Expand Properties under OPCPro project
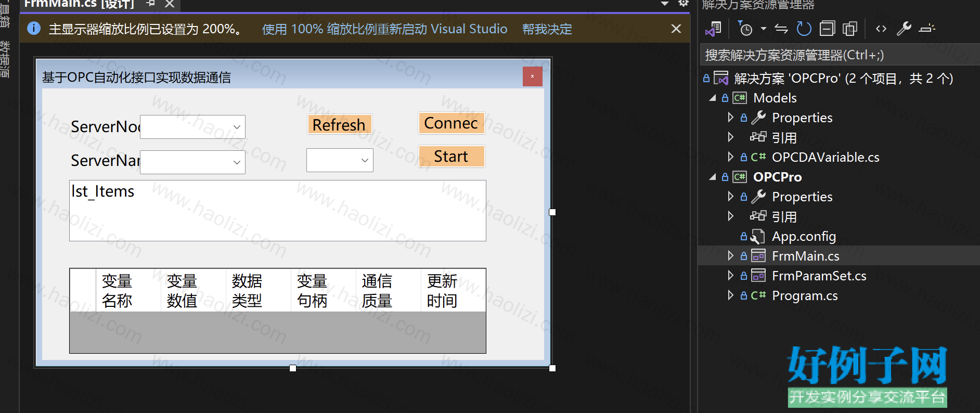 pyautogui.click(x=730, y=197)
